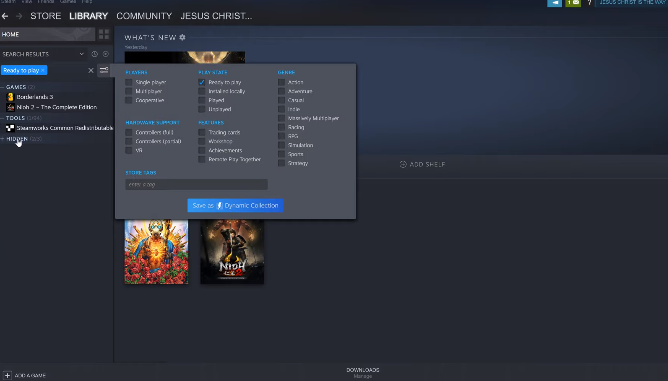
Task: Filter by the Action genre
Action: coord(281,82)
